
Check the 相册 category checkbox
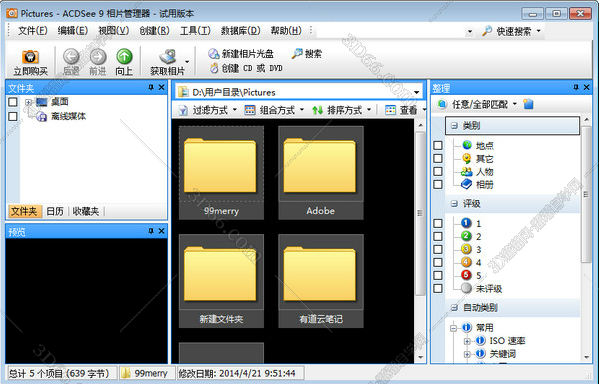[x=438, y=185]
